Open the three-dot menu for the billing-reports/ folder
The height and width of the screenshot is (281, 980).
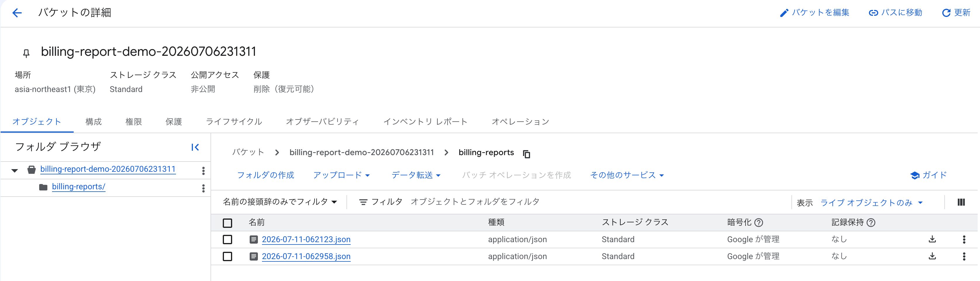[x=203, y=188]
